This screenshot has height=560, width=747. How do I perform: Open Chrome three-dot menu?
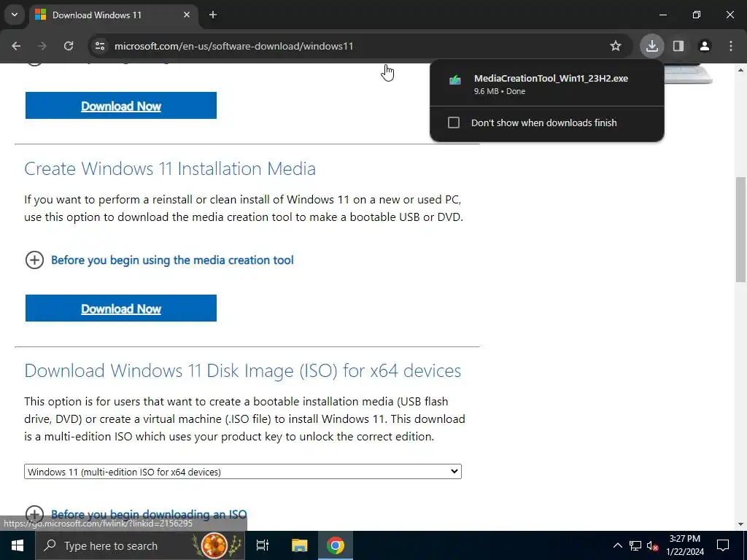click(731, 46)
